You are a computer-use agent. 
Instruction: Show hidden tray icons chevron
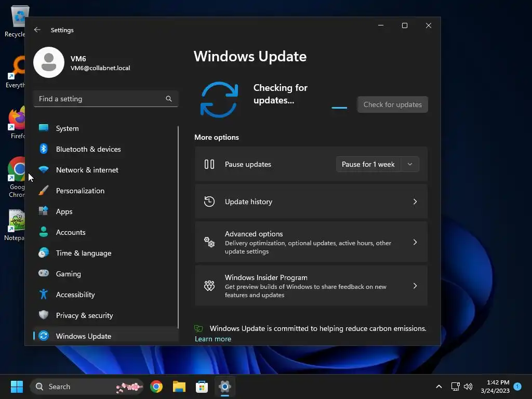pos(438,387)
